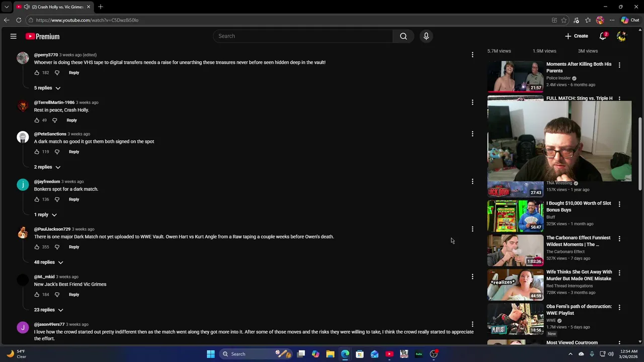Image resolution: width=644 pixels, height=362 pixels.
Task: Open options menu for @jayfreedom comment
Action: click(x=472, y=182)
